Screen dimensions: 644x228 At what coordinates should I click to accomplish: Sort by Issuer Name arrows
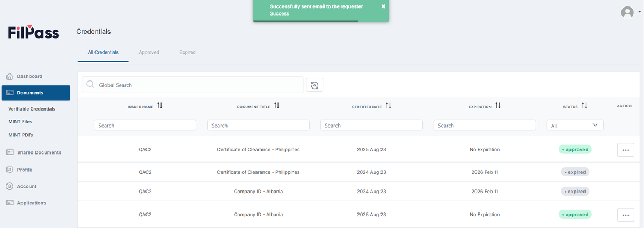click(159, 106)
